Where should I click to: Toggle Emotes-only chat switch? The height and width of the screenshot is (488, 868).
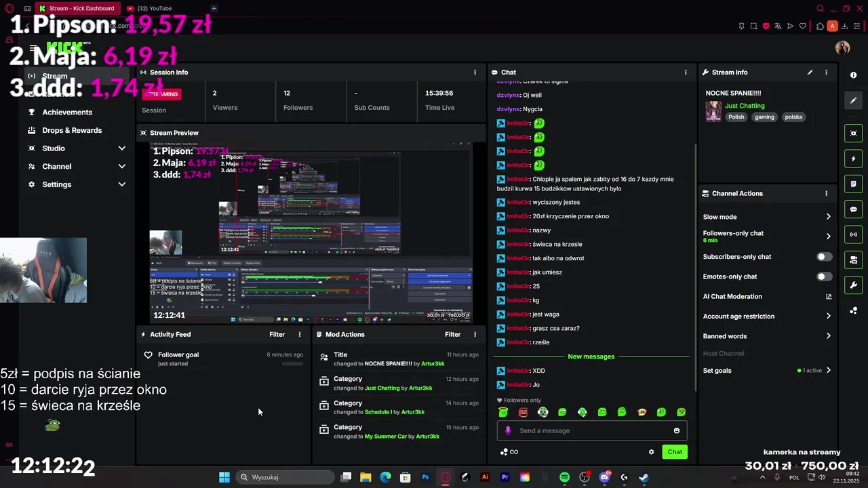[824, 277]
